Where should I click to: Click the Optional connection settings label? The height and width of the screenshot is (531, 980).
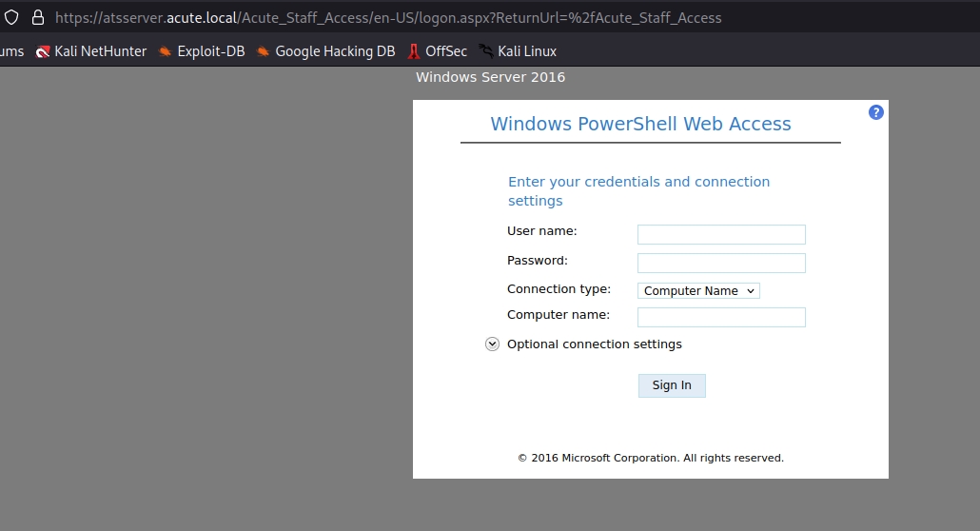pos(594,344)
